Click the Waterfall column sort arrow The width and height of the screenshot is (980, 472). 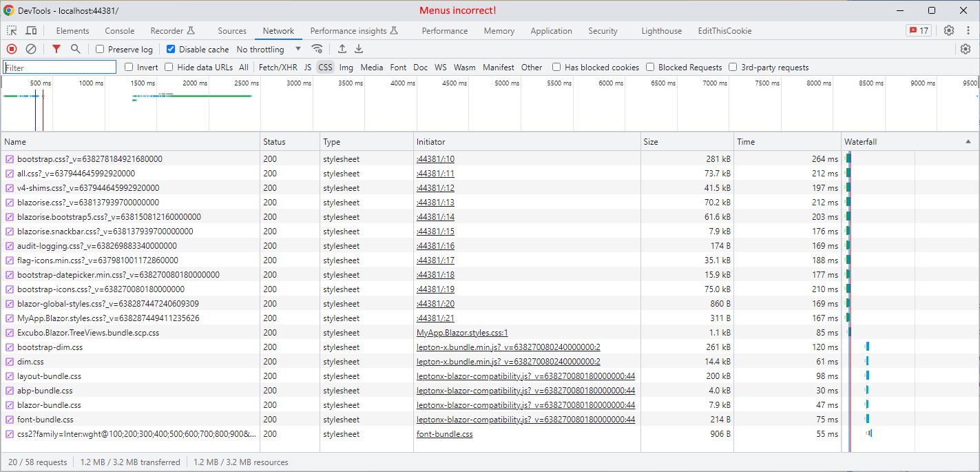tap(968, 141)
